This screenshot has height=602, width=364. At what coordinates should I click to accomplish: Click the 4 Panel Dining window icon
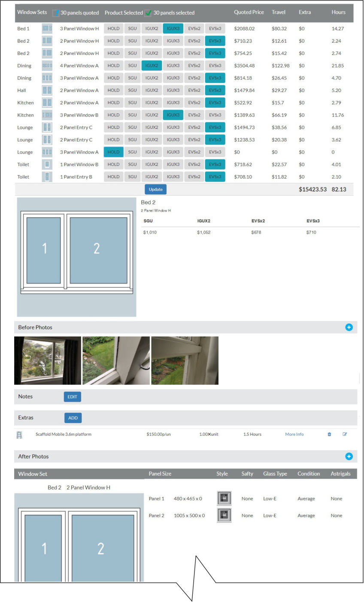[x=47, y=66]
